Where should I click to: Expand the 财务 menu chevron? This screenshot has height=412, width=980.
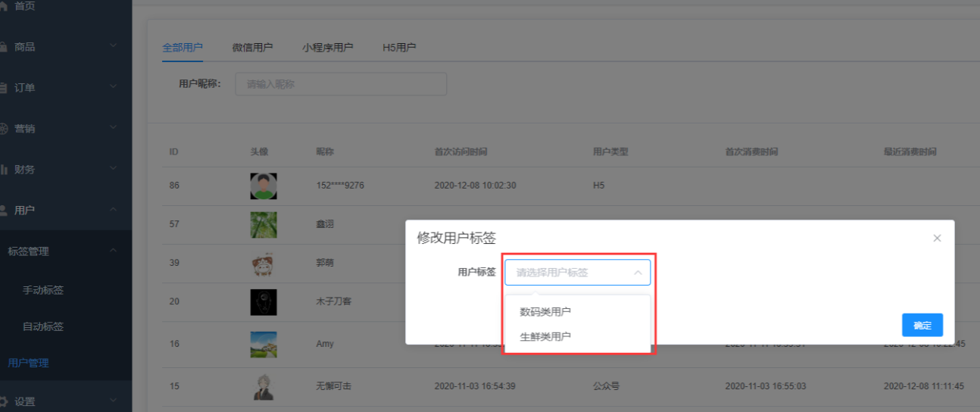114,169
